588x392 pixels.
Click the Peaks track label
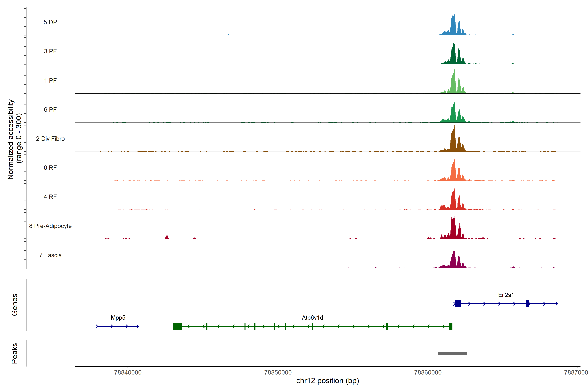coord(15,353)
